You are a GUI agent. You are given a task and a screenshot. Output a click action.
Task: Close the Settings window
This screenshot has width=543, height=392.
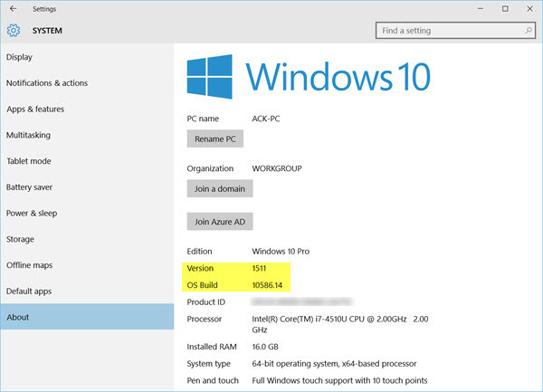click(529, 9)
